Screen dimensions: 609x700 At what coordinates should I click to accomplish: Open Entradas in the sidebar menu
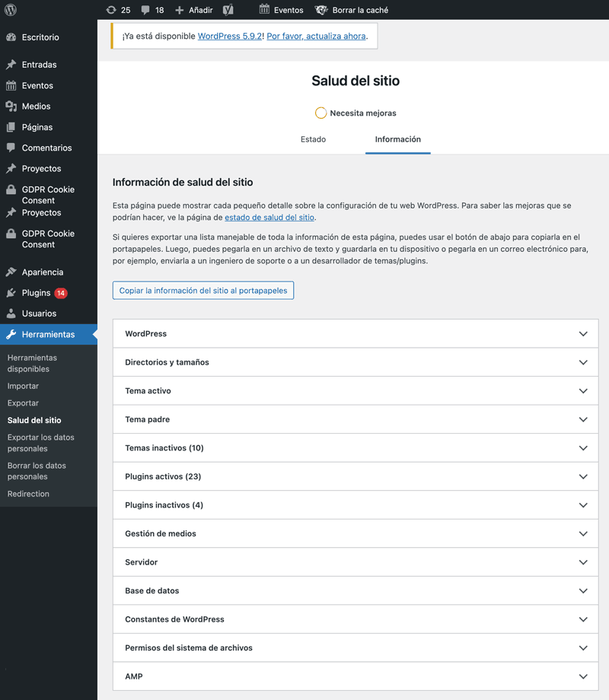tap(40, 65)
